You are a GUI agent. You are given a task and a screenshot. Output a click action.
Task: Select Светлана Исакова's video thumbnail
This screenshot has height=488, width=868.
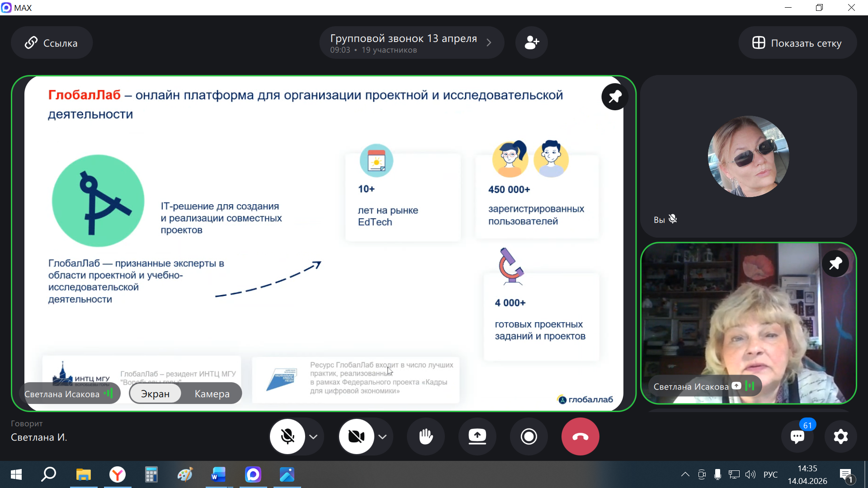(749, 323)
